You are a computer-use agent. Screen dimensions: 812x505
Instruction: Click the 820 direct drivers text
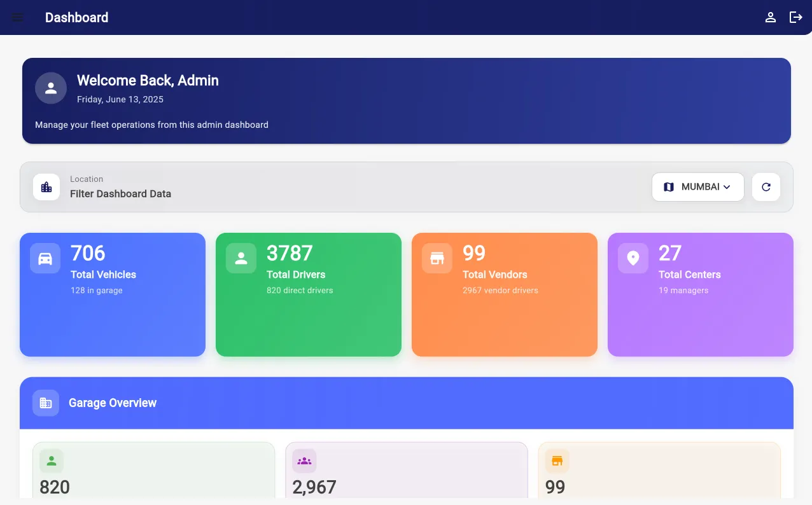(x=300, y=290)
